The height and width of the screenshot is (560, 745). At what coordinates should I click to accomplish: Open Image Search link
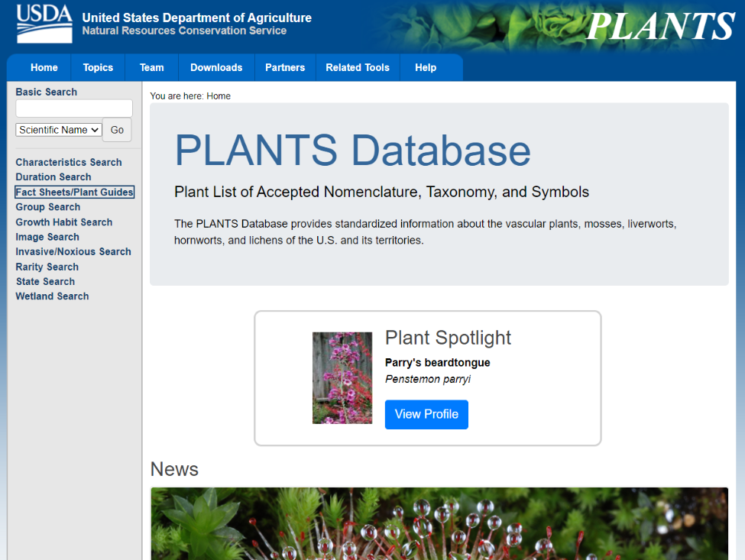click(47, 237)
